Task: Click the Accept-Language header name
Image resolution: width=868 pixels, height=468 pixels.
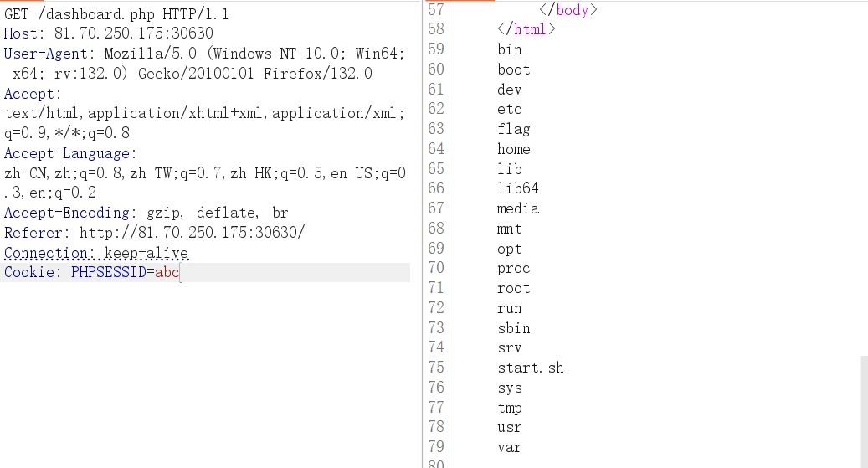Action: click(67, 153)
